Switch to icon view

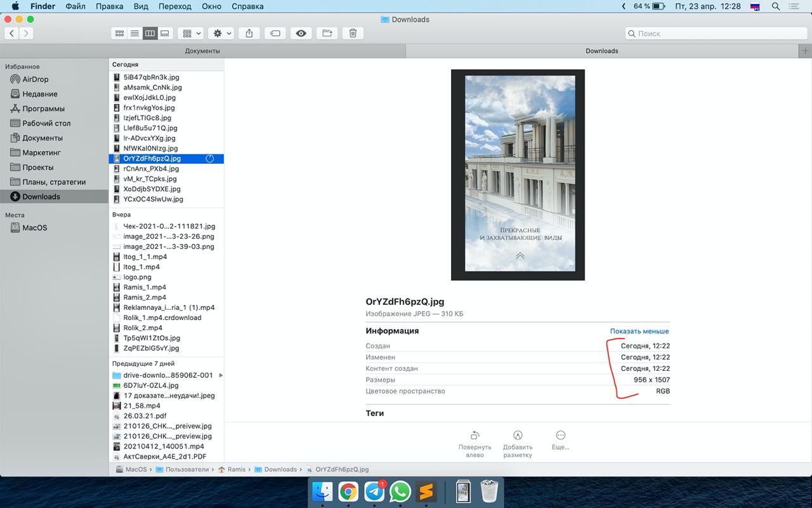click(x=119, y=33)
